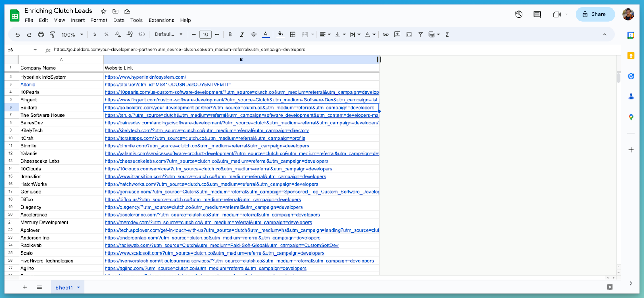
Task: Click the Insert link icon
Action: pos(386,35)
